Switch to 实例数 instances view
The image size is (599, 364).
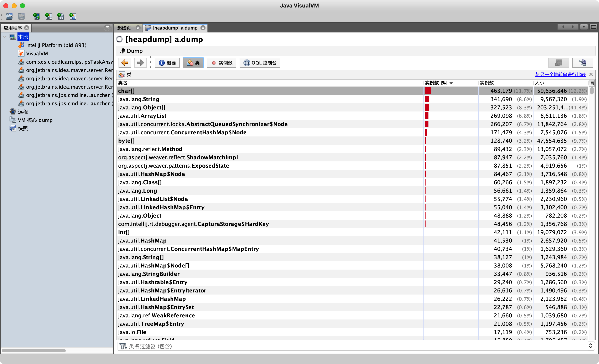(x=222, y=63)
